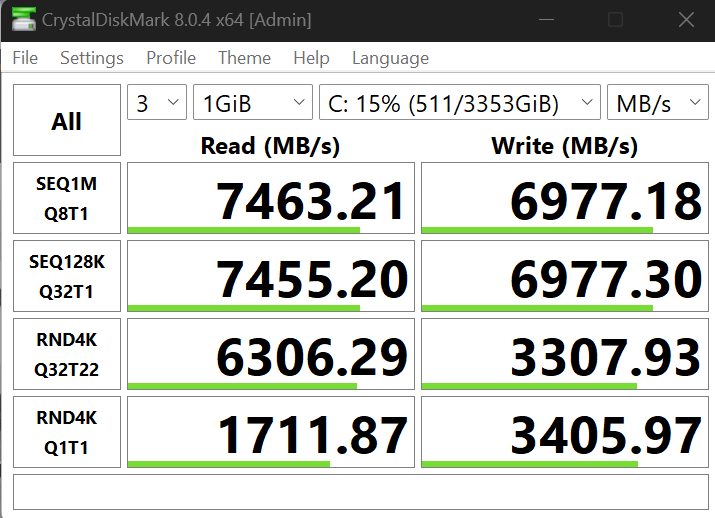Run the RND4K Q32T22 test

[x=66, y=354]
